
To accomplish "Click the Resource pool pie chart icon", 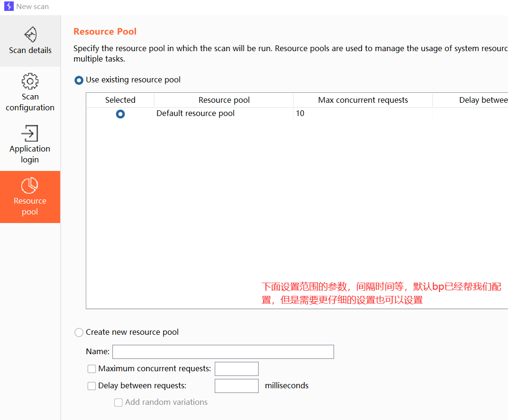I will [29, 185].
